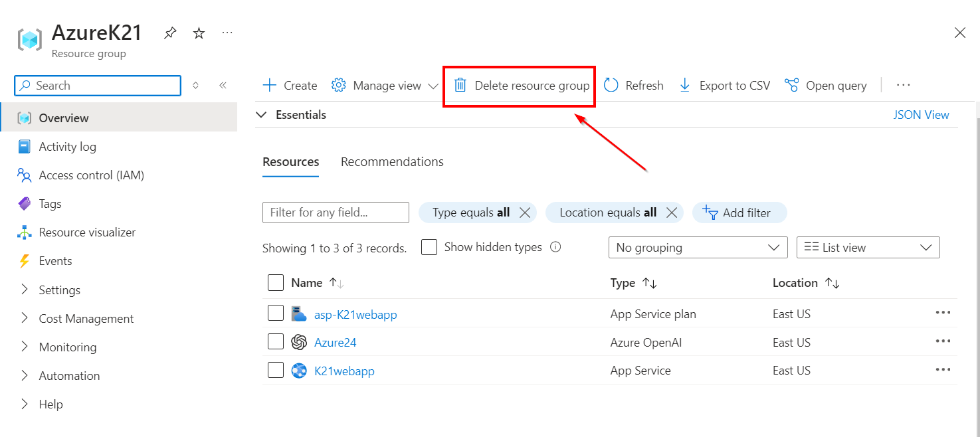Open JSON View link
Viewport: 980px width, 437px height.
(921, 115)
